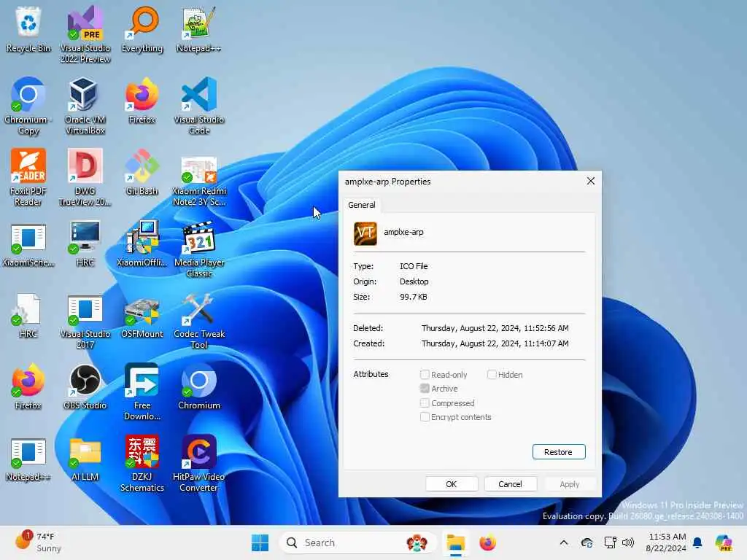Click the Windows Start button

[x=260, y=542]
